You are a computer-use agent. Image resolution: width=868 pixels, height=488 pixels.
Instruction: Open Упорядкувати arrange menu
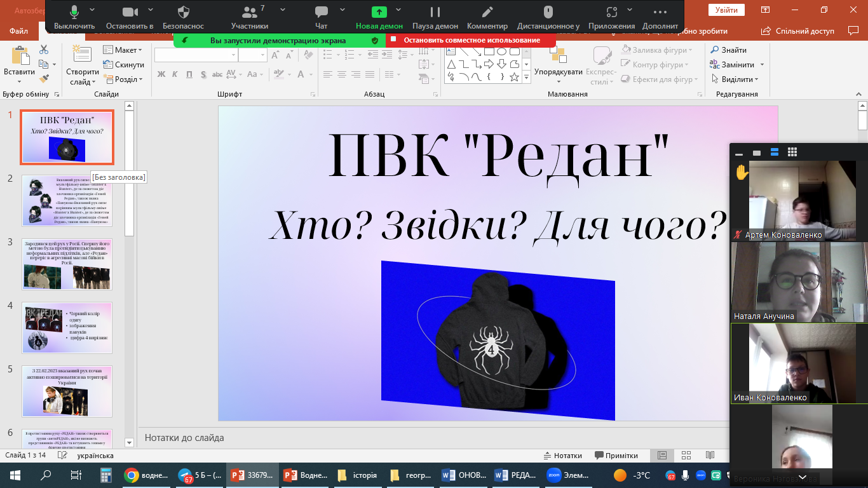559,65
